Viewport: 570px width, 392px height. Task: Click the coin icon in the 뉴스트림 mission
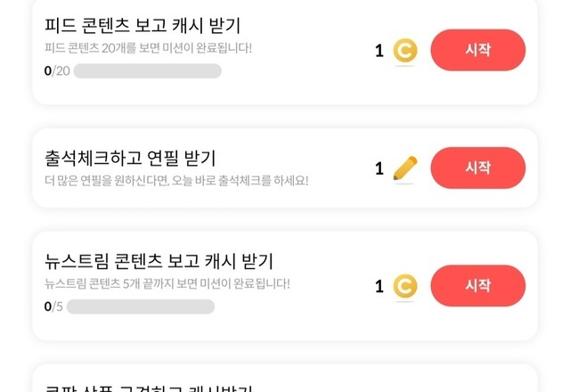click(x=405, y=286)
